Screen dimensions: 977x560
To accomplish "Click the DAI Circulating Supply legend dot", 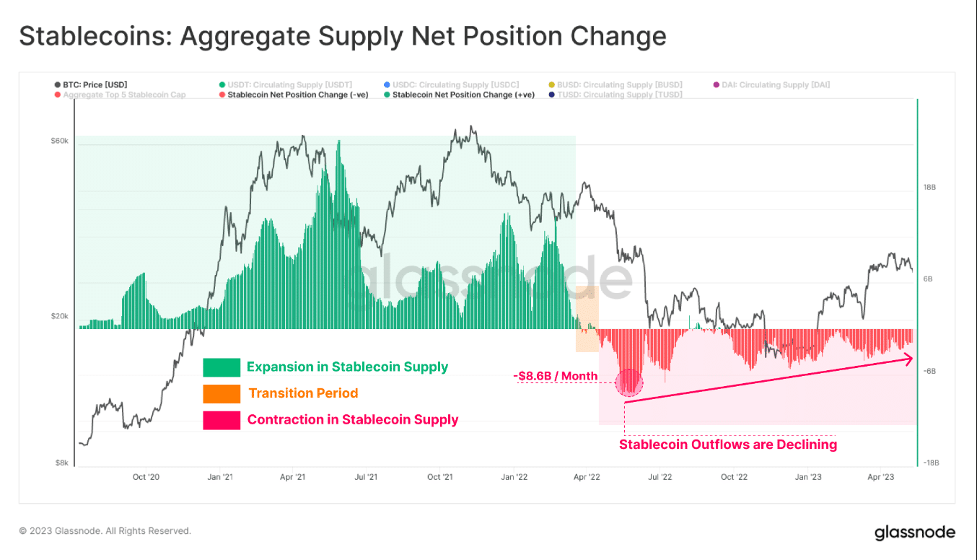I will (x=715, y=85).
